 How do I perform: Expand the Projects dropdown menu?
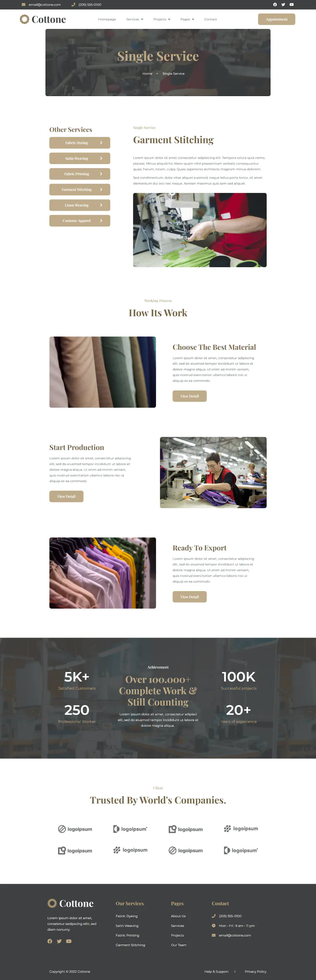coord(162,19)
